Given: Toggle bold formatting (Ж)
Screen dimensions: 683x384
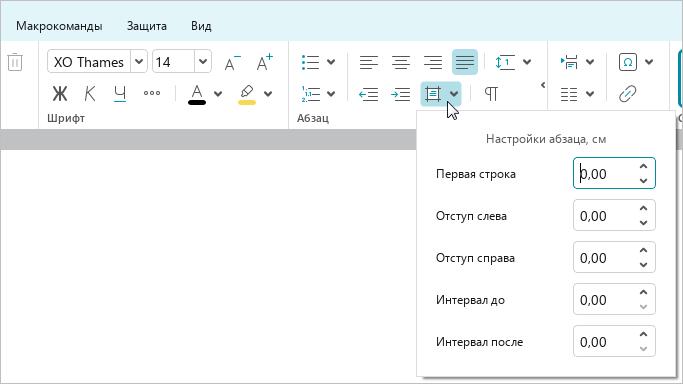Looking at the screenshot, I should 60,94.
